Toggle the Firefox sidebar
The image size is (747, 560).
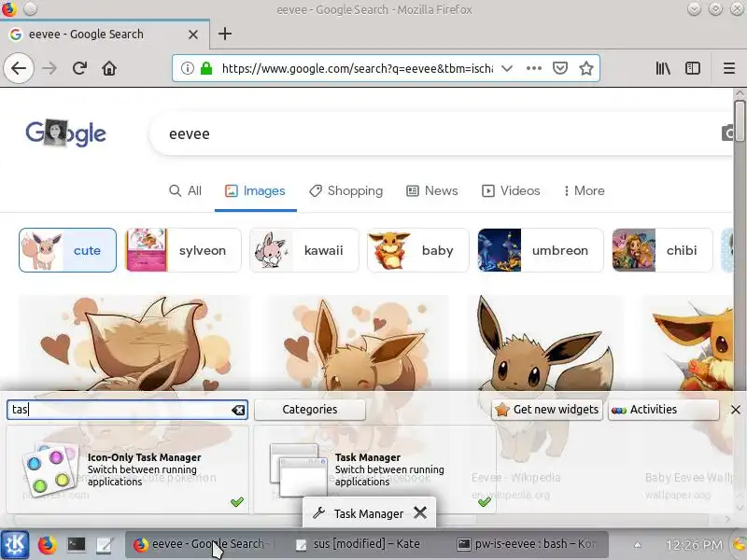click(692, 68)
